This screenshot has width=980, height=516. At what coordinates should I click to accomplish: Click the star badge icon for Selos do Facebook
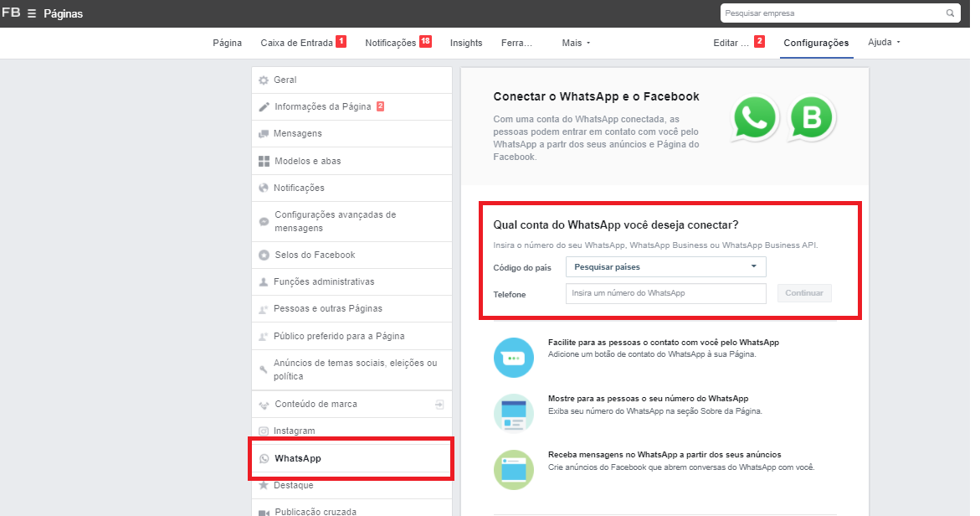coord(264,255)
